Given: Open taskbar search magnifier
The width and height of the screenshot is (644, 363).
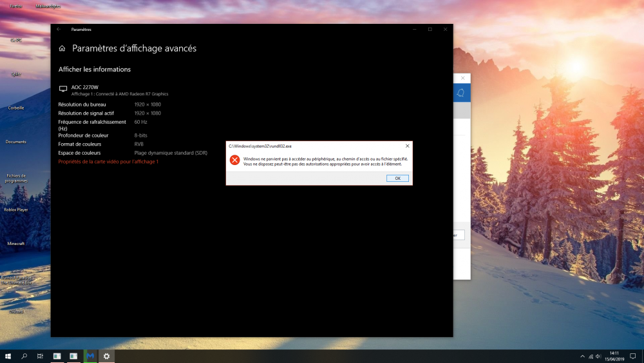Looking at the screenshot, I should click(x=24, y=356).
